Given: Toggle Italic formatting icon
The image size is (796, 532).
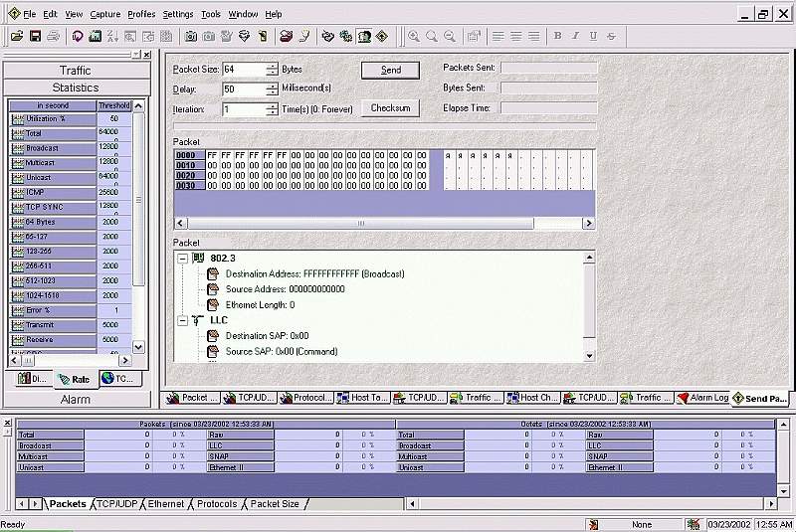Looking at the screenshot, I should 575,36.
